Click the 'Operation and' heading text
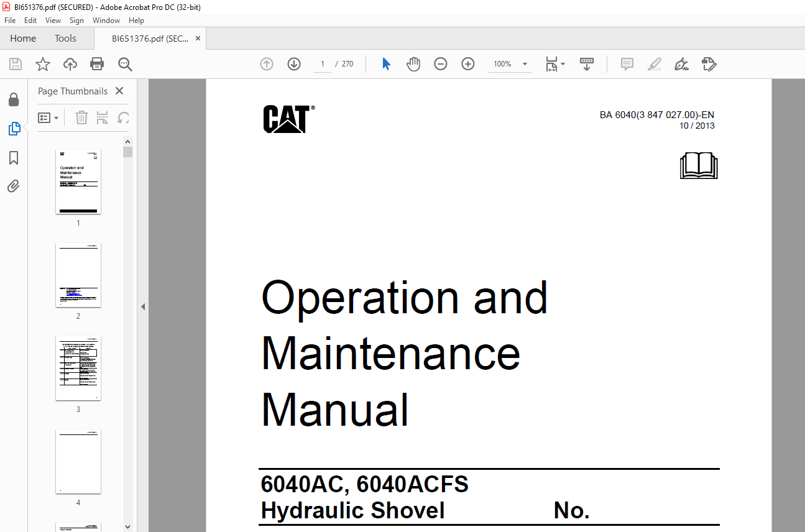This screenshot has width=805, height=532. click(405, 297)
